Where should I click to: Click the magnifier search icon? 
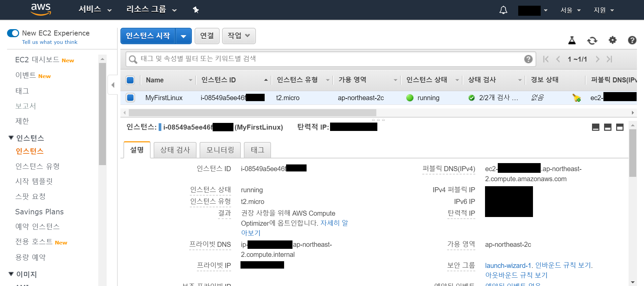coord(133,59)
